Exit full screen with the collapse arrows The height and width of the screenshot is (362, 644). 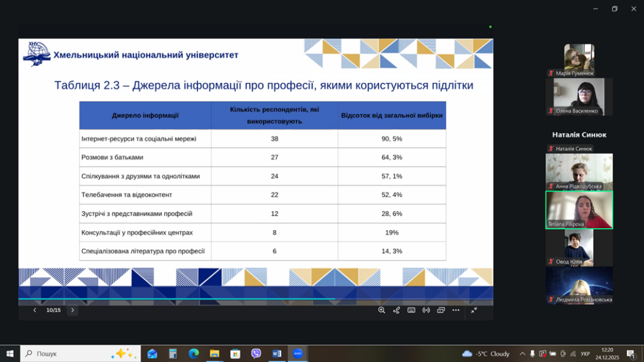474,310
